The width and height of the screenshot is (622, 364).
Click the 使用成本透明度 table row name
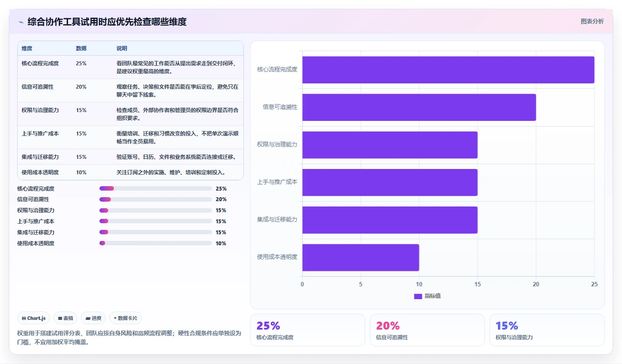[x=40, y=173]
